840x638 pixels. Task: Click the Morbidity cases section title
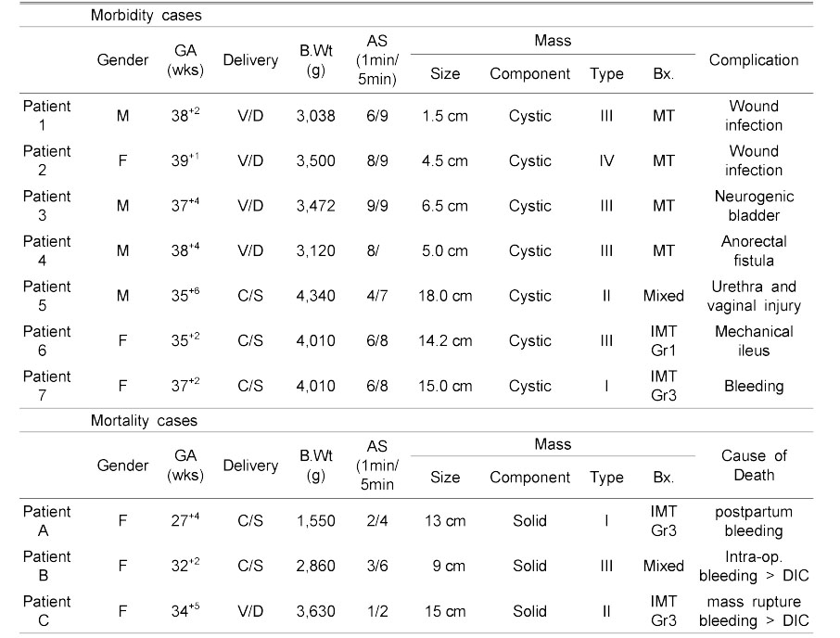coord(147,15)
